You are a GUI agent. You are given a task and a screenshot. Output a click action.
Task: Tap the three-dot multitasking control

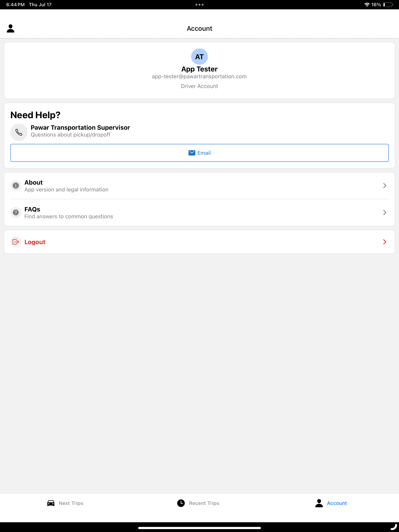point(199,4)
